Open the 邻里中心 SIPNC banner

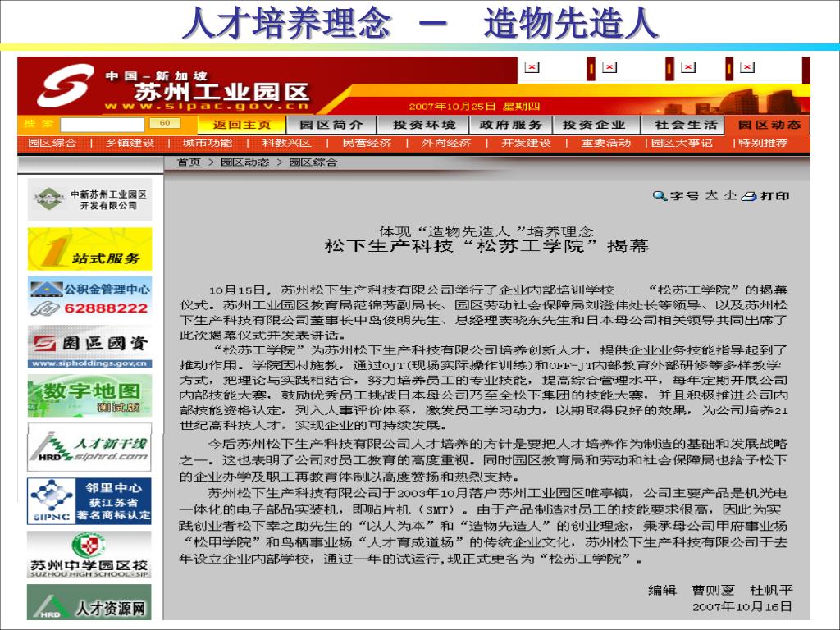click(89, 501)
